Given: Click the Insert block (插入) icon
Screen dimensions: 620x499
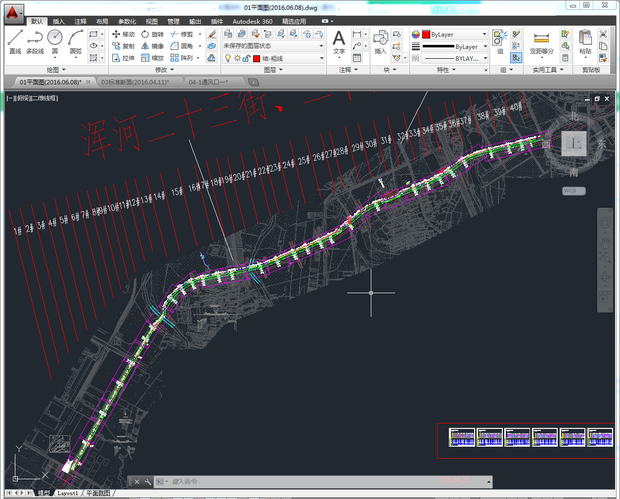Looking at the screenshot, I should click(380, 40).
